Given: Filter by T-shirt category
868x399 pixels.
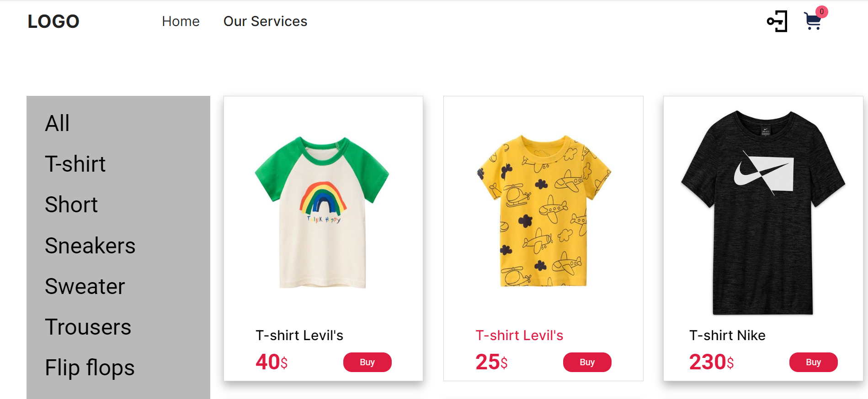Looking at the screenshot, I should coord(75,164).
